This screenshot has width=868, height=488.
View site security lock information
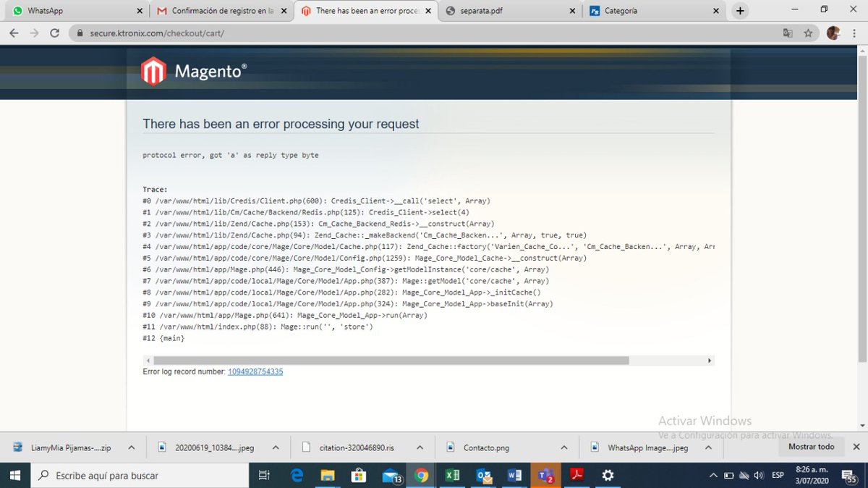pos(80,33)
